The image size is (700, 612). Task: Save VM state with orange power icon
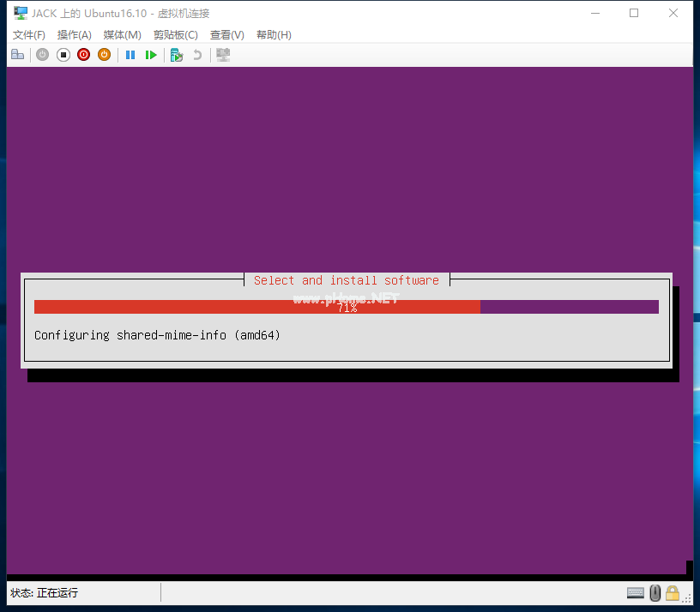tap(104, 55)
